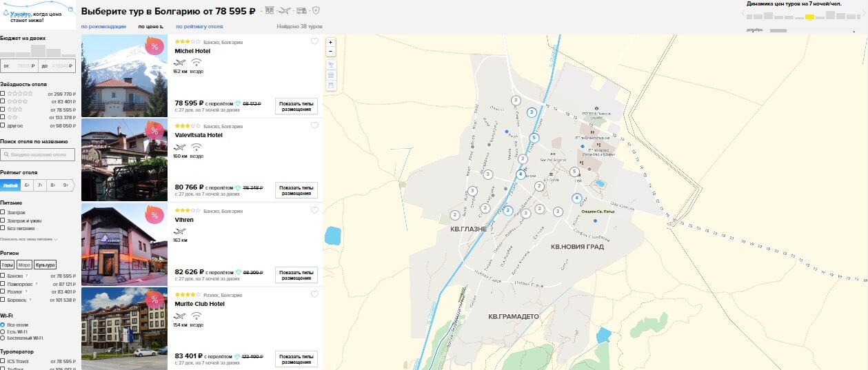Click the question mark next to Разлог
868x370 pixels.
tap(26, 292)
